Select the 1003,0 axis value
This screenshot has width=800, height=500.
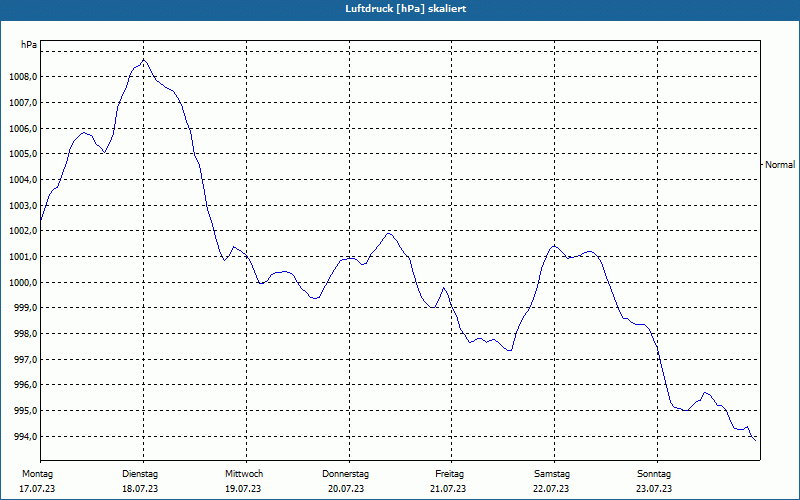pos(22,206)
